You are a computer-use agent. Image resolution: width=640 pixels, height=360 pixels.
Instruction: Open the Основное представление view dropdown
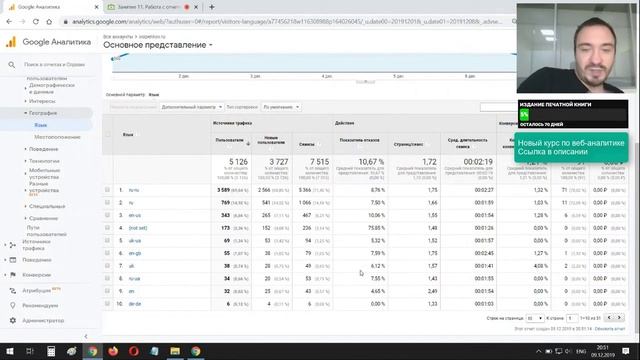[158, 45]
